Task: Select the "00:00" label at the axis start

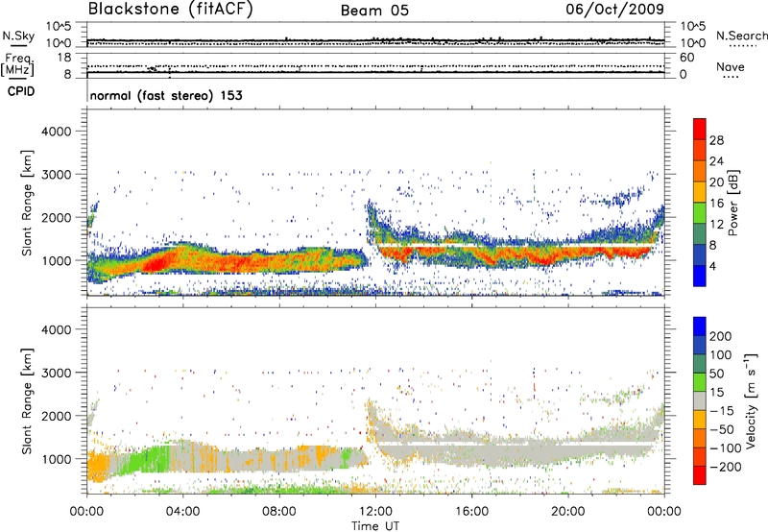Action: click(86, 512)
